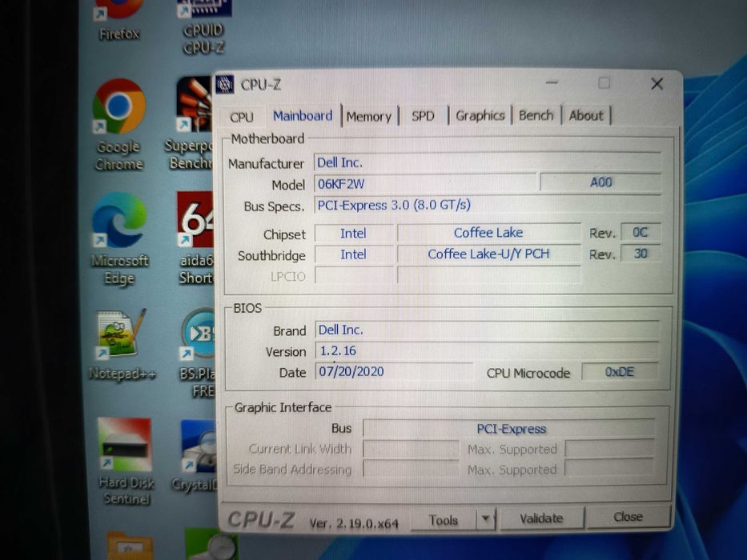This screenshot has height=560, width=747.
Task: Launch the Microsoft Edge desktop shortcut
Action: coord(119,239)
